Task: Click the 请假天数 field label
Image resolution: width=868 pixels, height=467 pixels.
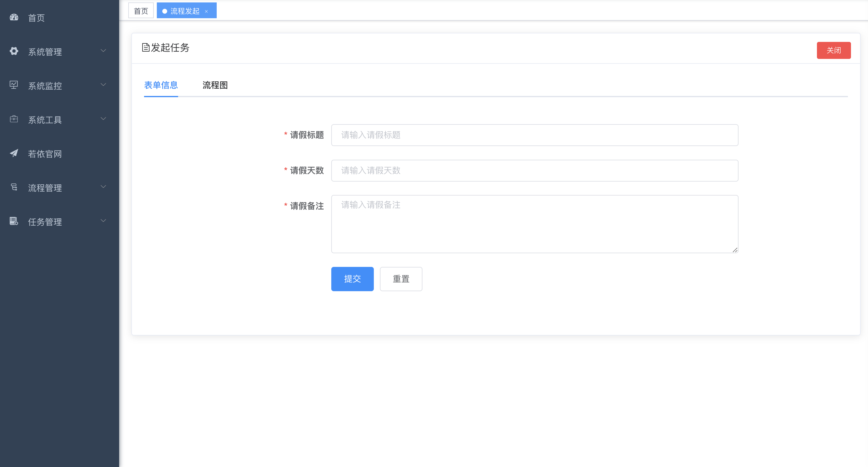Action: (x=307, y=171)
